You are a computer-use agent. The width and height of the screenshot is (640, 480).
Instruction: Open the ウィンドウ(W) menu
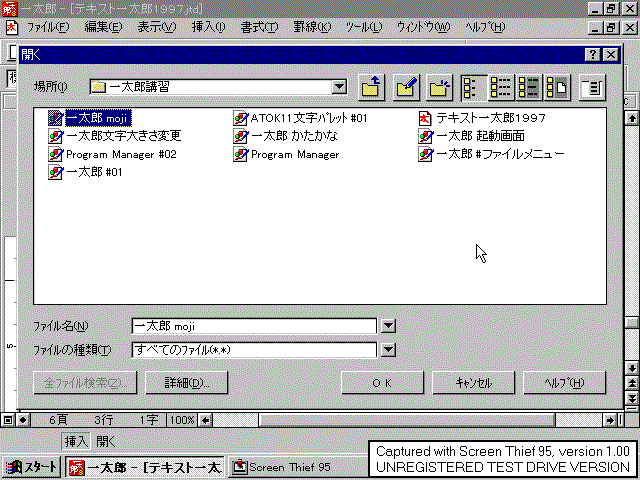424,27
